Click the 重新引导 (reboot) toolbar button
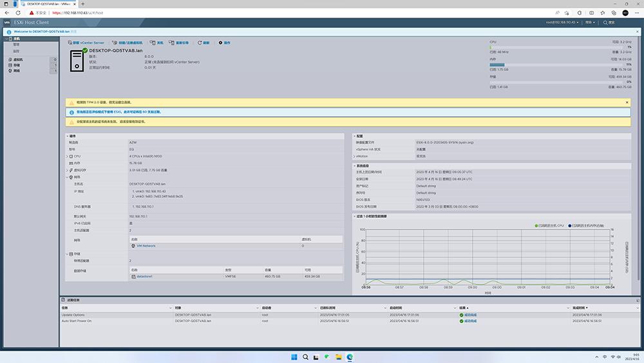 (182, 43)
